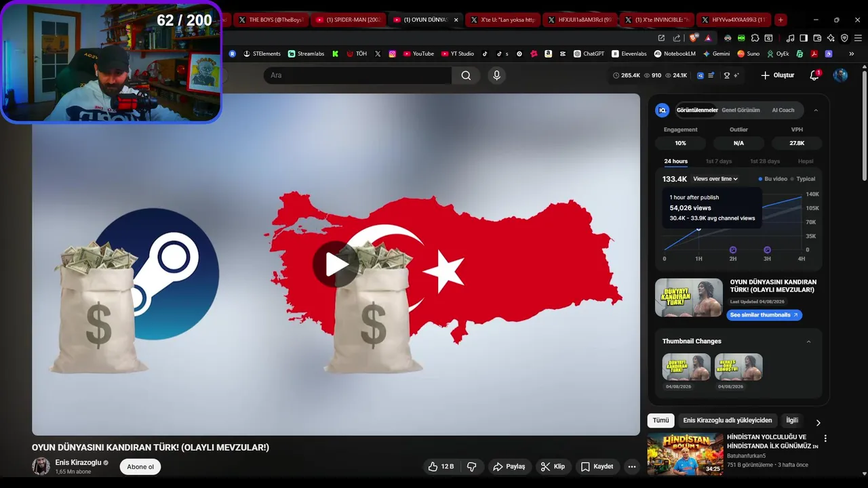Open the STElements bookmark
This screenshot has width=868, height=488.
(262, 54)
